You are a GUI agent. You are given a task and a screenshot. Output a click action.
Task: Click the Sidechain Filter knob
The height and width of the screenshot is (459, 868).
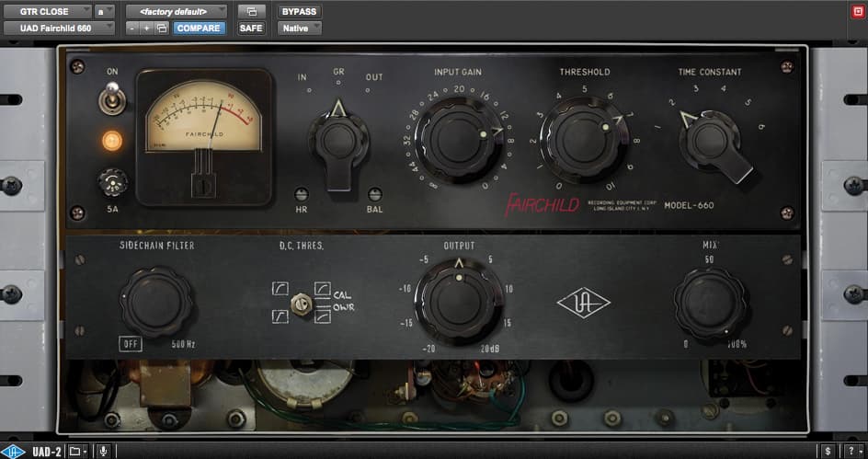(156, 301)
